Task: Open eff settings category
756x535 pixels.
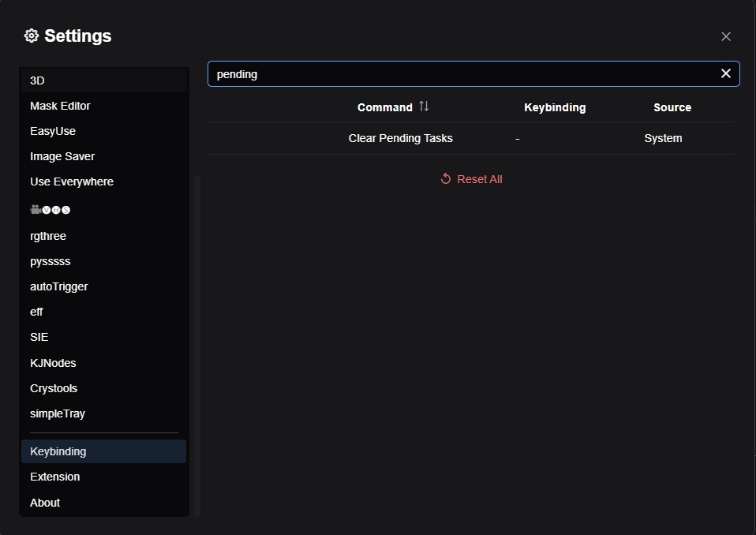Action: pyautogui.click(x=103, y=312)
